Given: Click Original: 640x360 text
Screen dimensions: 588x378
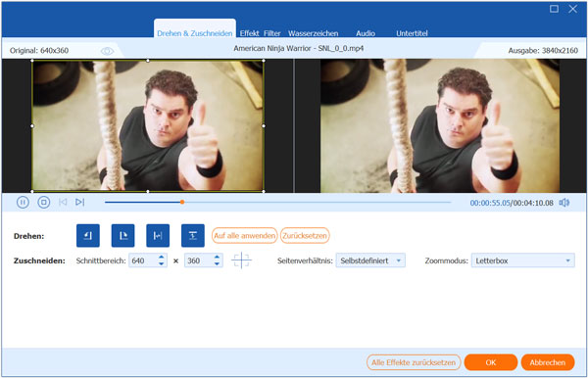Looking at the screenshot, I should pos(39,51).
